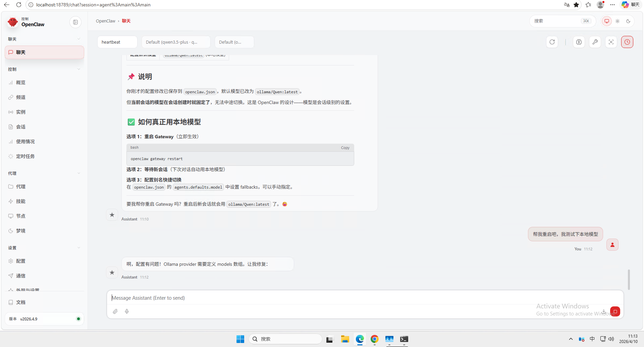Open the 技能 skills page

[x=44, y=201]
